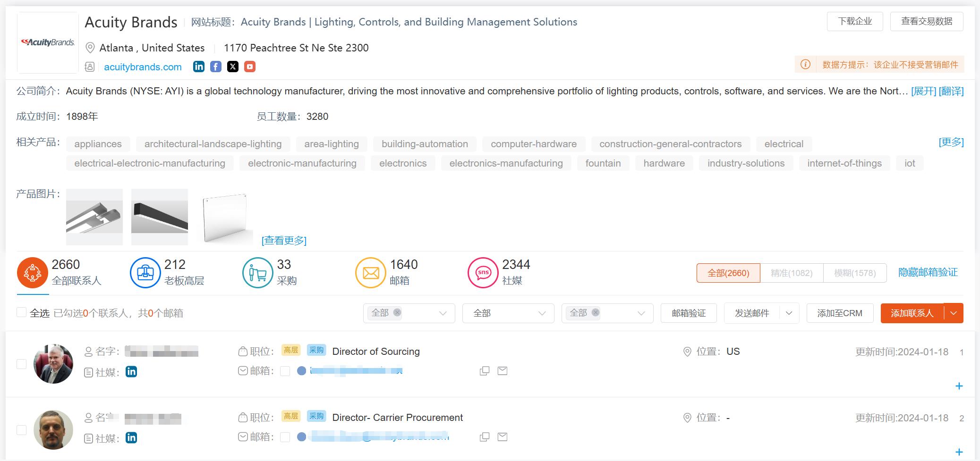
Task: Open the acuitybrands.com website link
Action: point(143,67)
